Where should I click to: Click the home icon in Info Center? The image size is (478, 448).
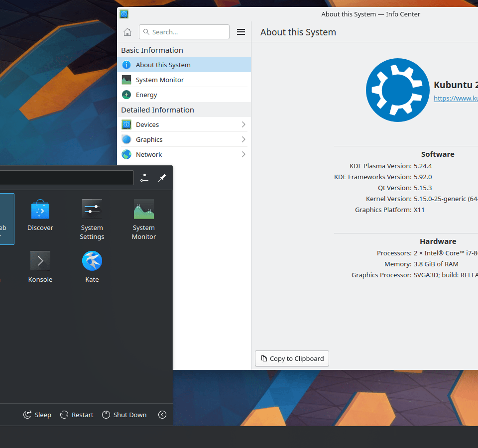127,32
